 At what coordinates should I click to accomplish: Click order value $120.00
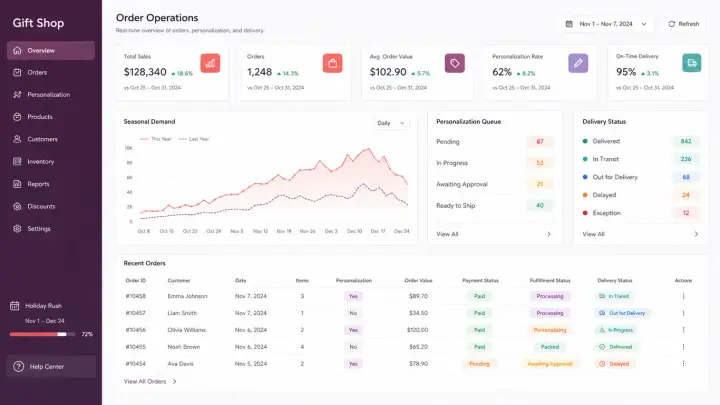pos(417,330)
